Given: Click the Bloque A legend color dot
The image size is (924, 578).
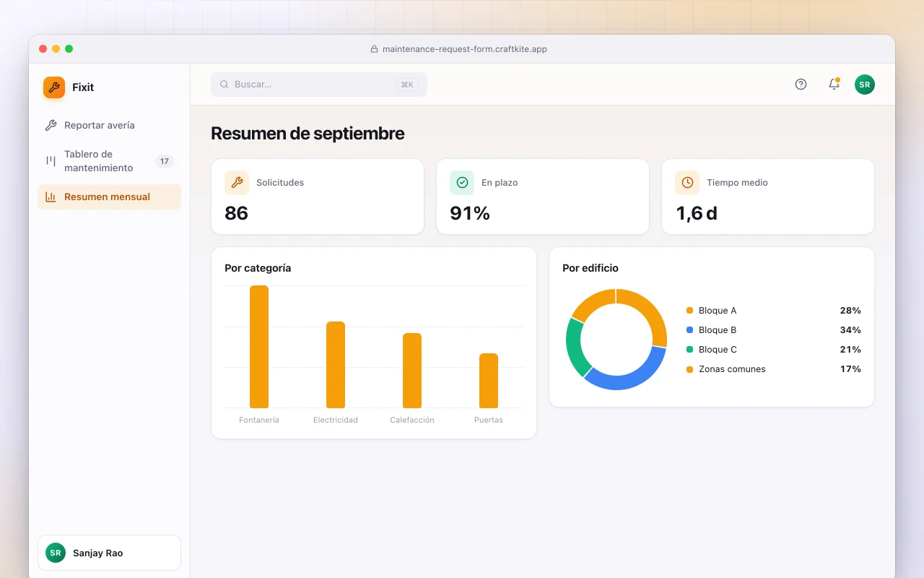Looking at the screenshot, I should coord(689,311).
